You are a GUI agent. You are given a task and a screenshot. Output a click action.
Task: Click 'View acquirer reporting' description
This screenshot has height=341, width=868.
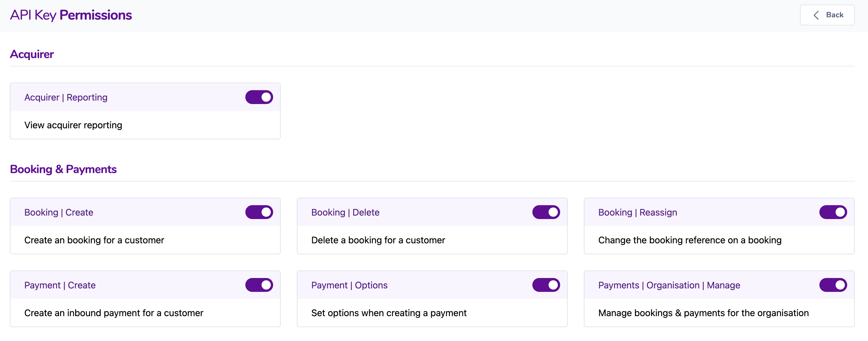click(x=73, y=125)
